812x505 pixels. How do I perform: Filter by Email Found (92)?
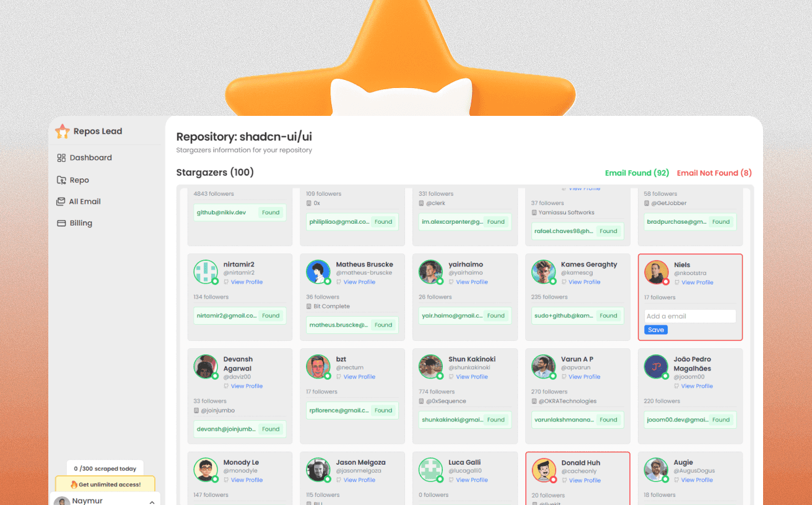pos(637,173)
